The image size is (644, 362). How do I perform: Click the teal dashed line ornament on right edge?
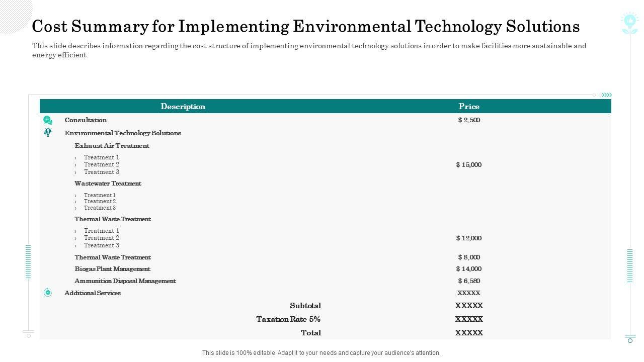point(630,265)
